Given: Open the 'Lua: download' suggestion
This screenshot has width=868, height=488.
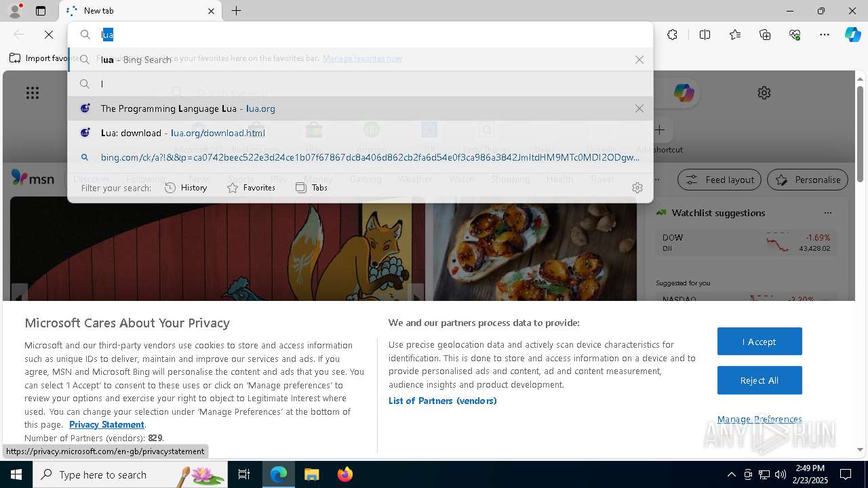Looking at the screenshot, I should 360,133.
